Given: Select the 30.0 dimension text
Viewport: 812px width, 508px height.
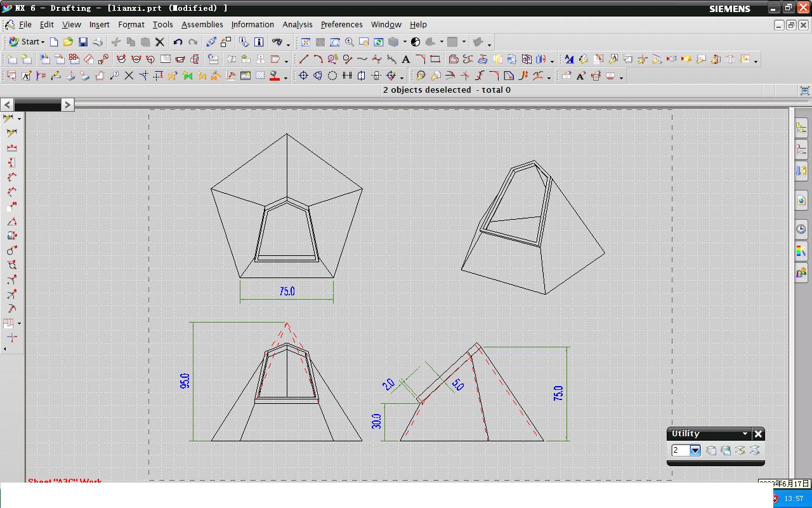Looking at the screenshot, I should coord(377,421).
